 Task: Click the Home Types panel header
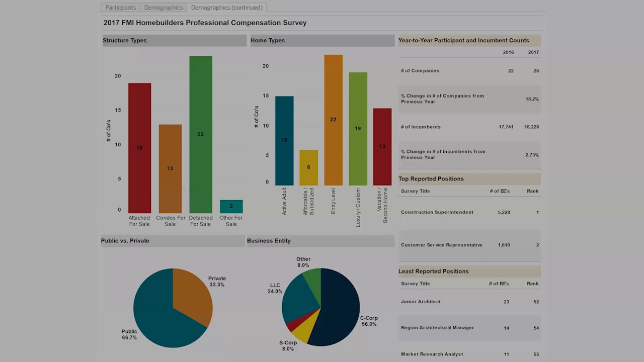pos(323,40)
